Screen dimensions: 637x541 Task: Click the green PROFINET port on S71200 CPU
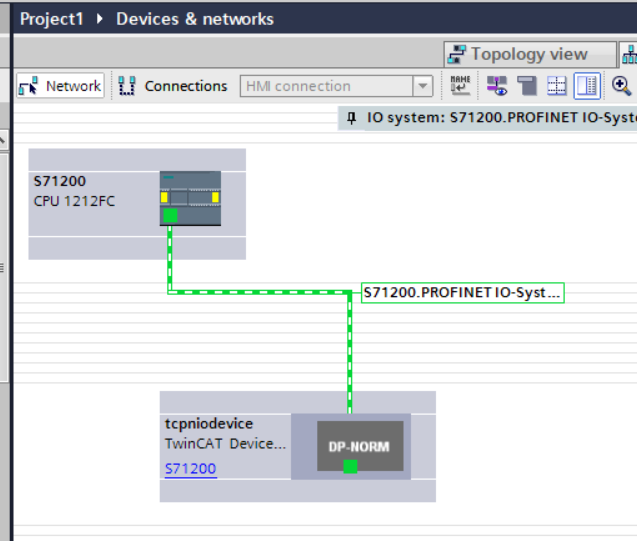pos(170,216)
